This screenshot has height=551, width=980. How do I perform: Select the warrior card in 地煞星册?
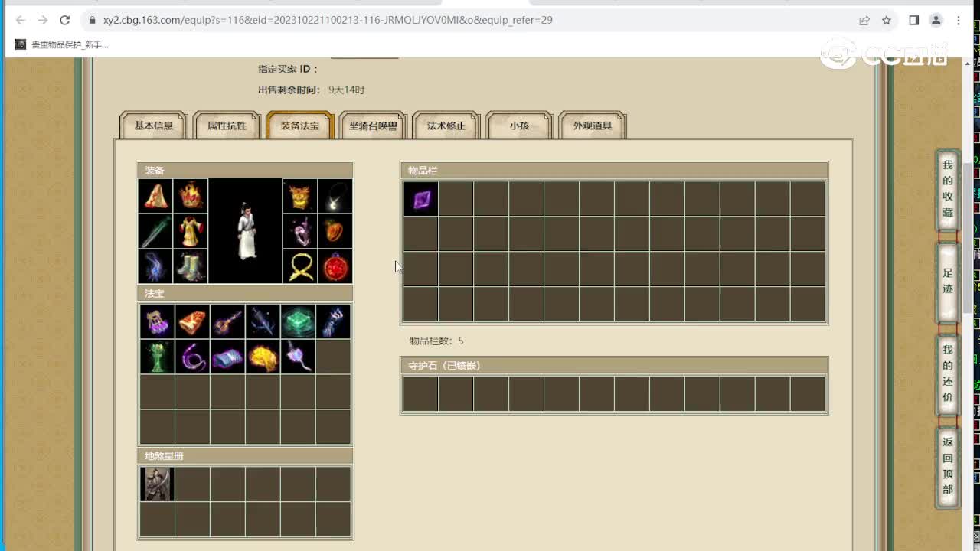click(157, 484)
